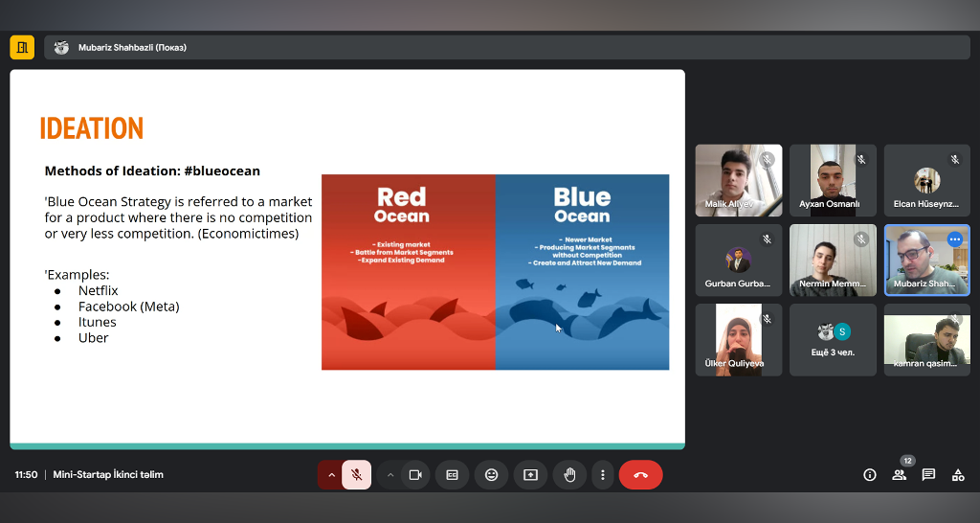Image resolution: width=980 pixels, height=523 pixels.
Task: Click the Mini-Startap İkinci təlim meeting title
Action: 108,475
